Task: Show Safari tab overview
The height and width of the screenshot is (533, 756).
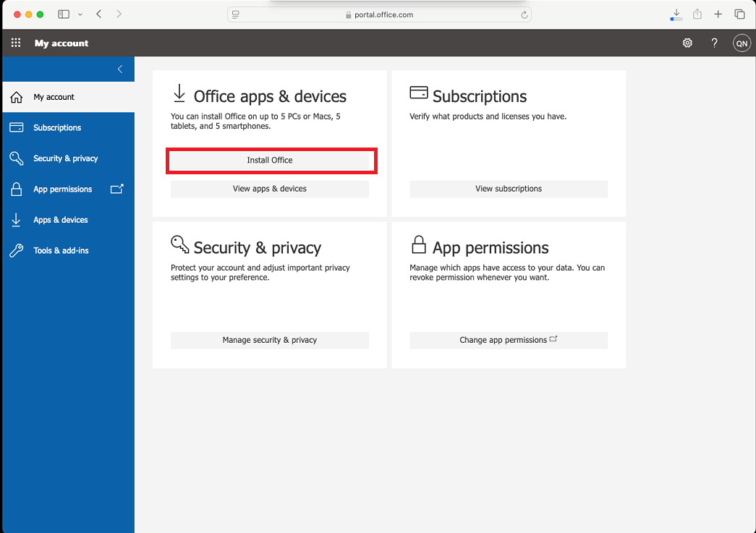Action: click(739, 14)
